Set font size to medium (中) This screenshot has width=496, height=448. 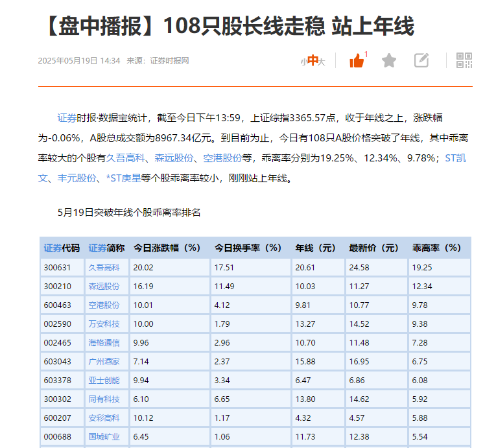pyautogui.click(x=313, y=60)
